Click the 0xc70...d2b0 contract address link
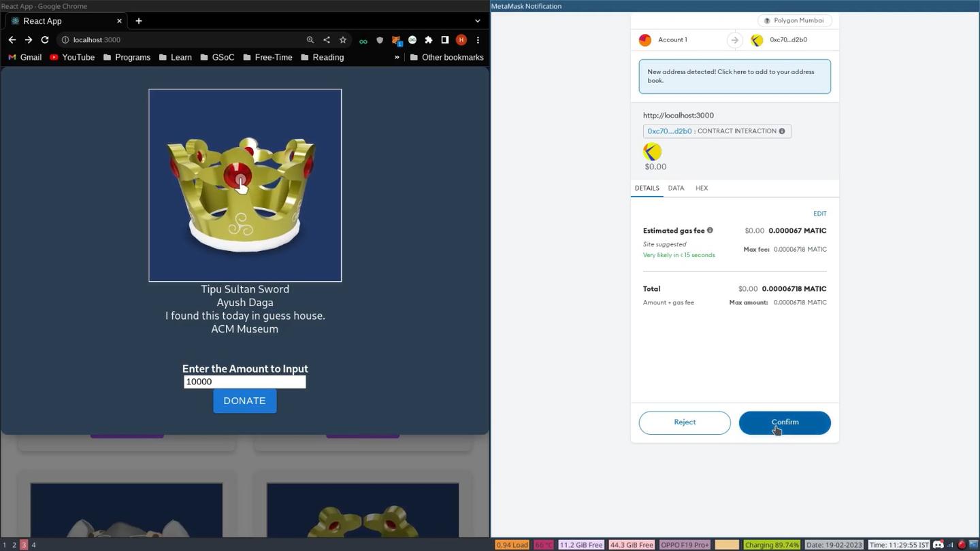This screenshot has height=551, width=980. click(669, 131)
